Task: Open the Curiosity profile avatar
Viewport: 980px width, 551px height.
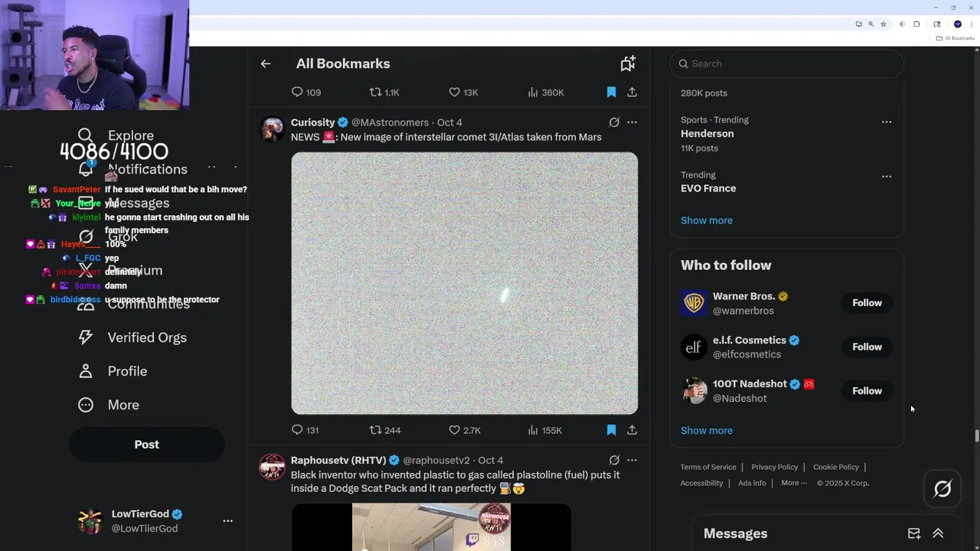Action: pos(272,129)
